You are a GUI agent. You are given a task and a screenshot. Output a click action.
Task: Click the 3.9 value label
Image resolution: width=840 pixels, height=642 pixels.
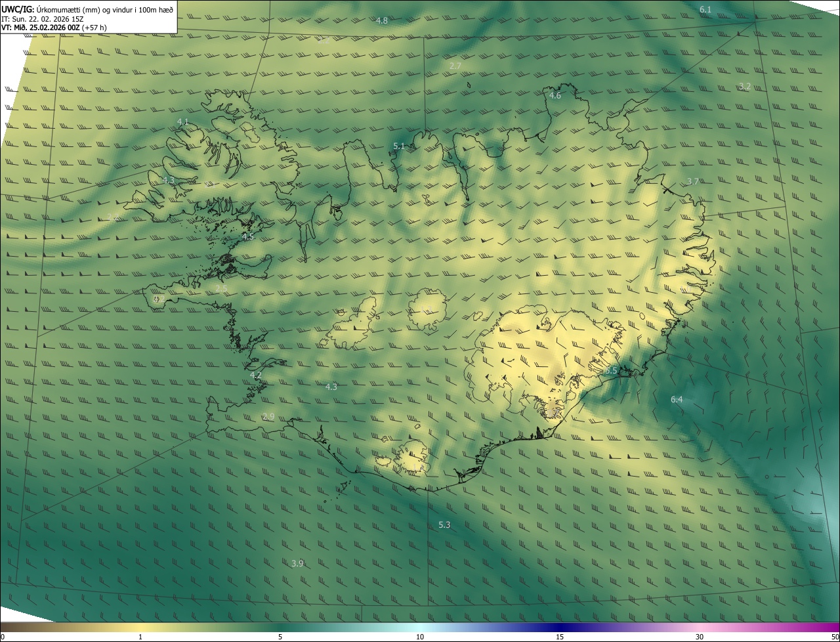pos(297,564)
